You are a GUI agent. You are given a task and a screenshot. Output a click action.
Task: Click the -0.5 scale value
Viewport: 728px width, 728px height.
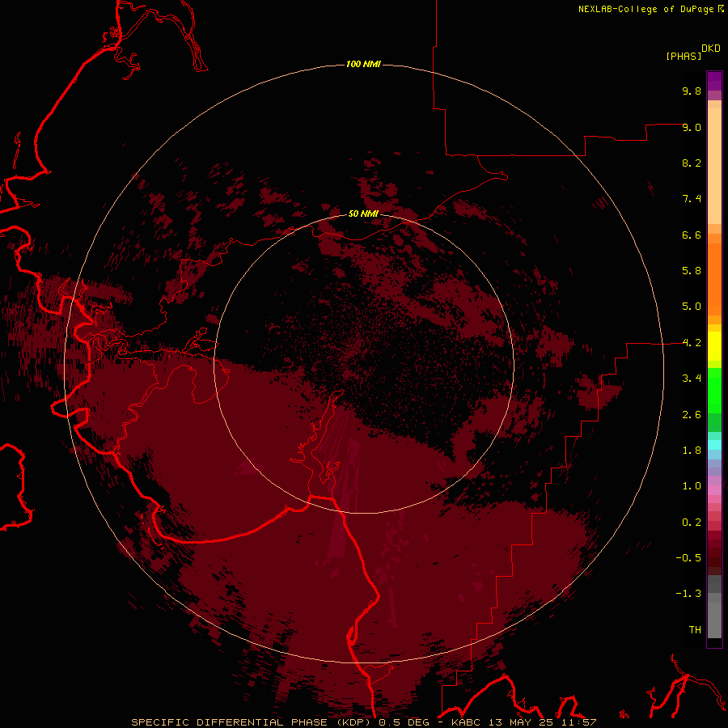tap(688, 558)
